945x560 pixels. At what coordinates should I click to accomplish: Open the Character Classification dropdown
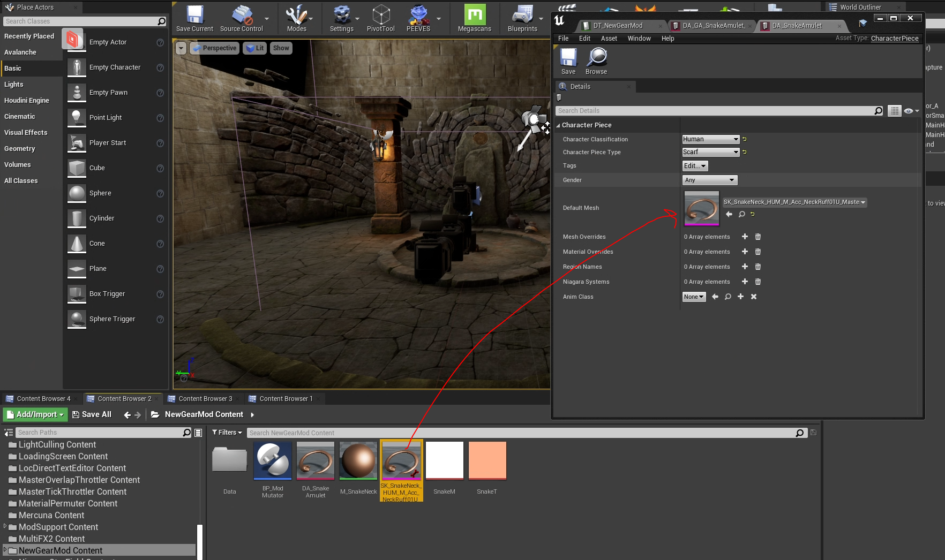tap(710, 139)
